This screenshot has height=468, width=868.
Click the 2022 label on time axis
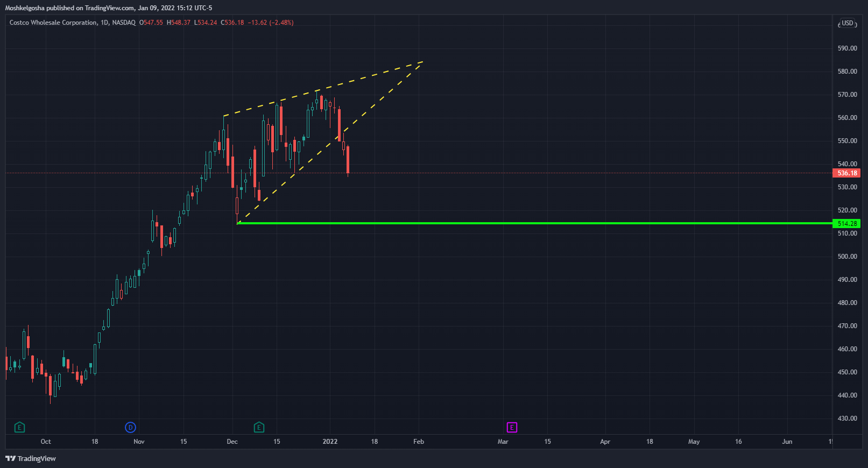330,442
